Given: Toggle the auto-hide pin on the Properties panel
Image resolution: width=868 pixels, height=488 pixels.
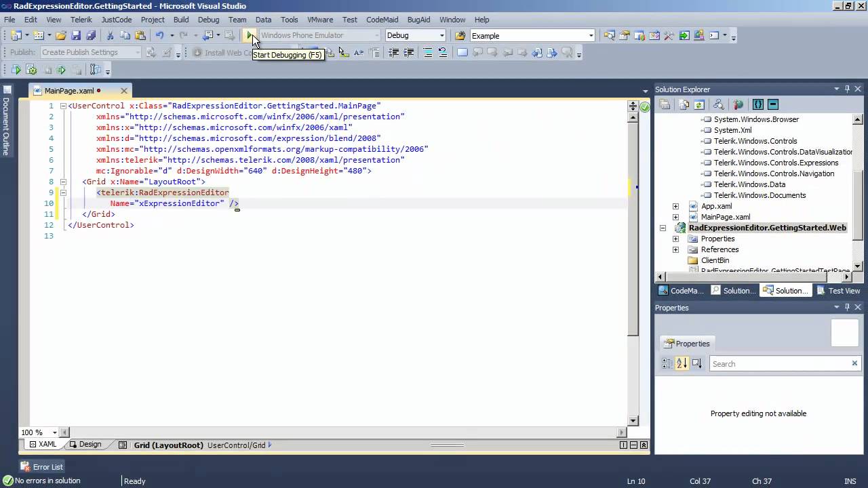Looking at the screenshot, I should (847, 308).
